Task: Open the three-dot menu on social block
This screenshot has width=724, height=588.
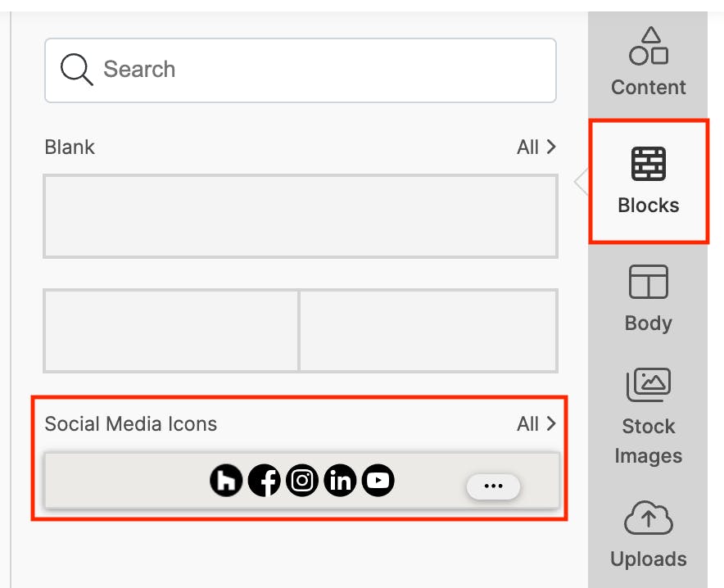Action: point(493,486)
